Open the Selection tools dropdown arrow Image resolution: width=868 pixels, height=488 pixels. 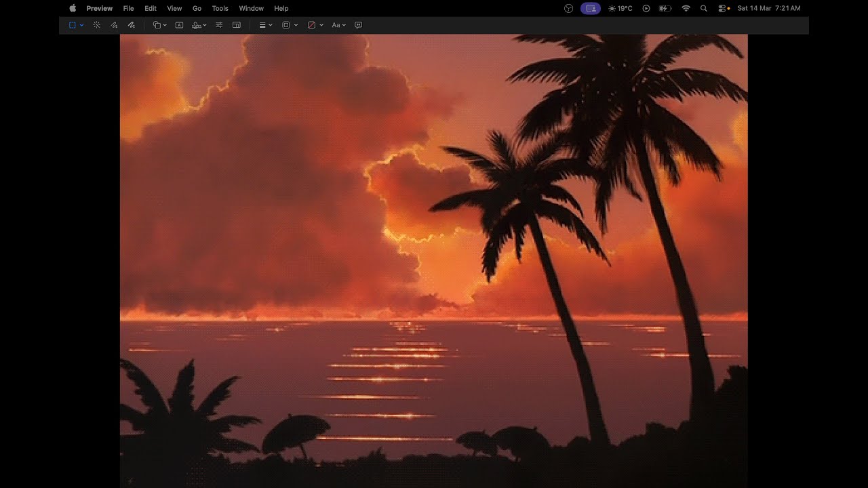click(x=81, y=25)
